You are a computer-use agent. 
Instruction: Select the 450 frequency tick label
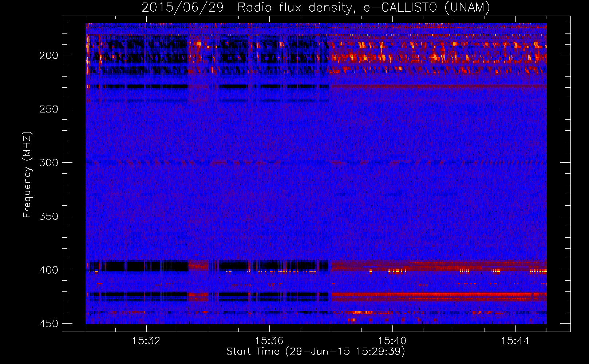(x=49, y=324)
